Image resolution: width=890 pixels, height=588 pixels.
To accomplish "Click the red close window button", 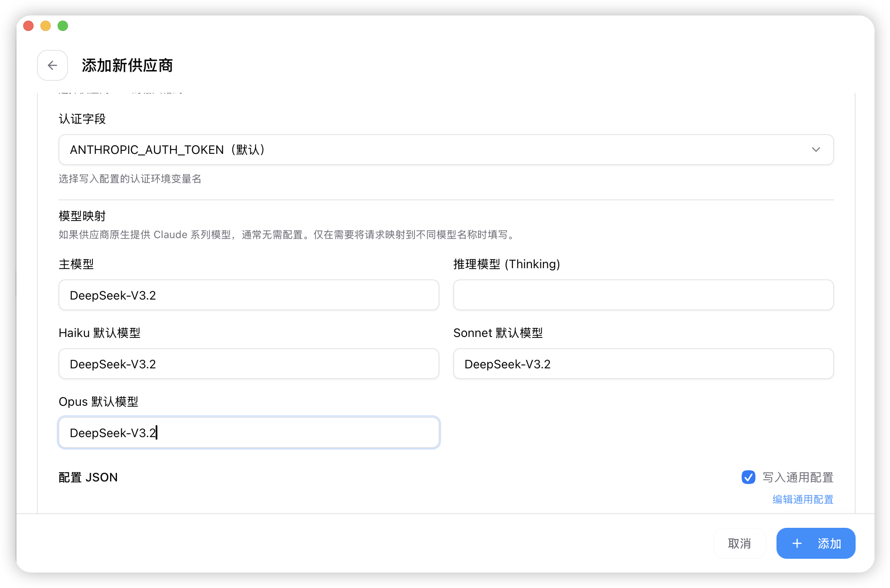I will [x=29, y=26].
